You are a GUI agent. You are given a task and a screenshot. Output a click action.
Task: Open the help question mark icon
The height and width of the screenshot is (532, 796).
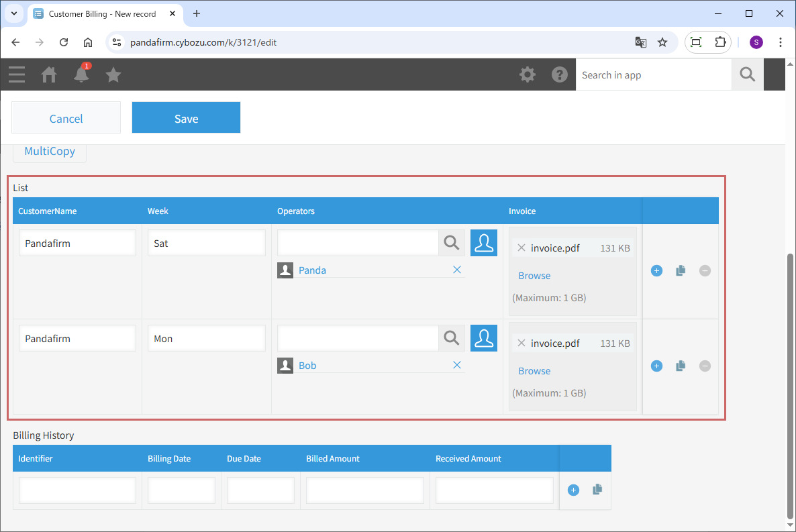tap(560, 75)
